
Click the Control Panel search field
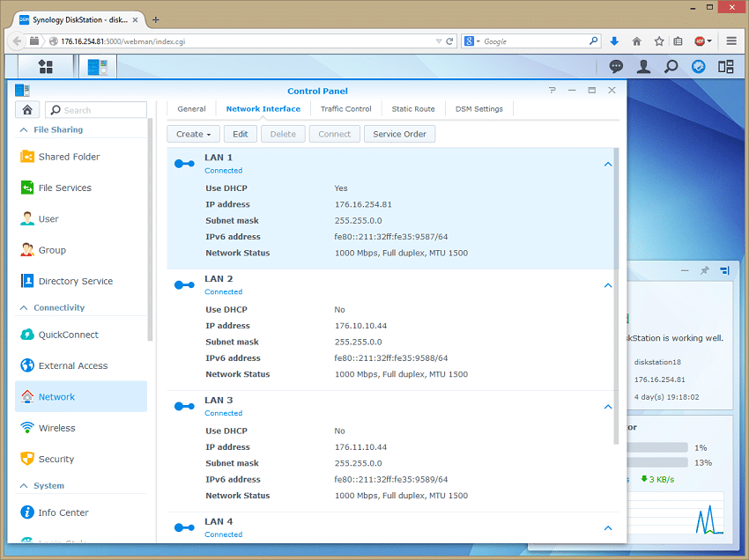[96, 110]
